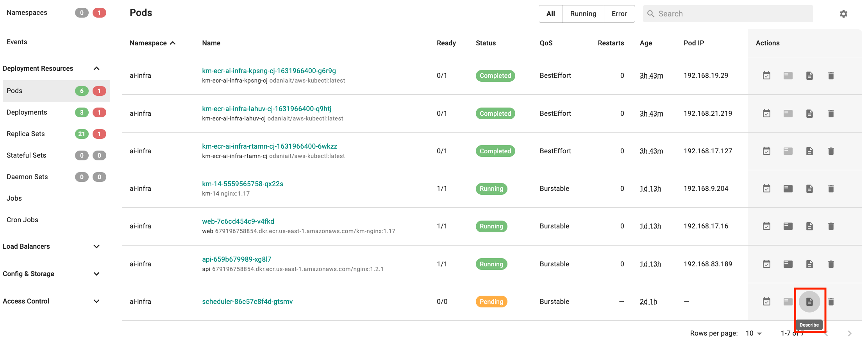Click the Pod IP 192.168.83.189

pos(707,264)
